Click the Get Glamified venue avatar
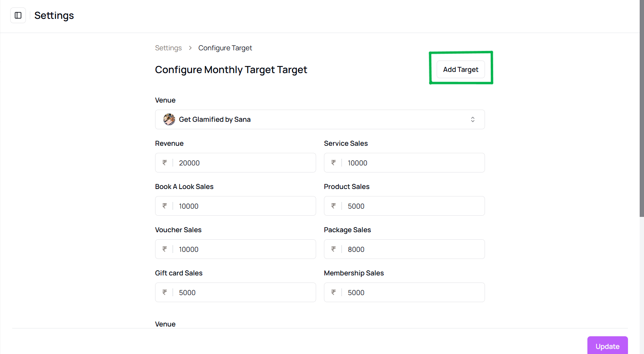Image resolution: width=644 pixels, height=354 pixels. pyautogui.click(x=169, y=119)
